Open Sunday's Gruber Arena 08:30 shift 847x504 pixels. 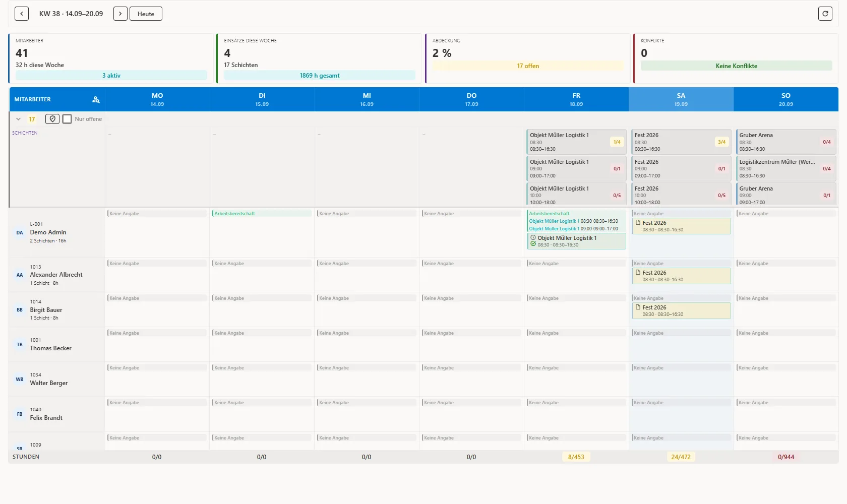[x=786, y=142]
